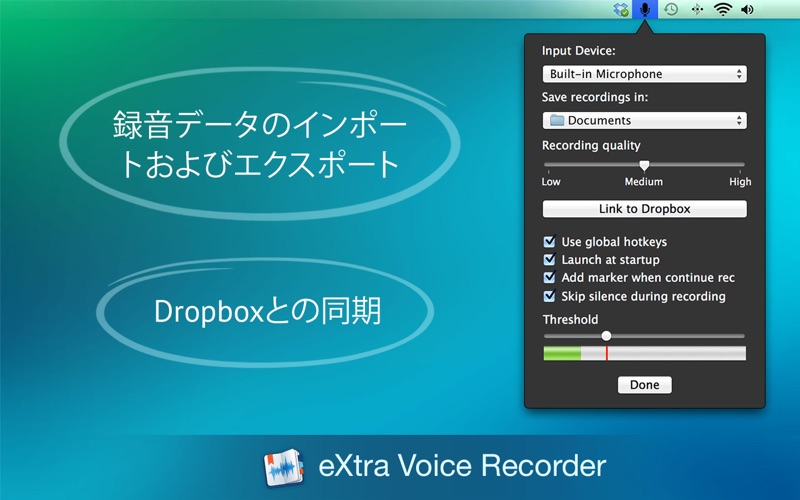Click the Save recordings in label

(595, 97)
